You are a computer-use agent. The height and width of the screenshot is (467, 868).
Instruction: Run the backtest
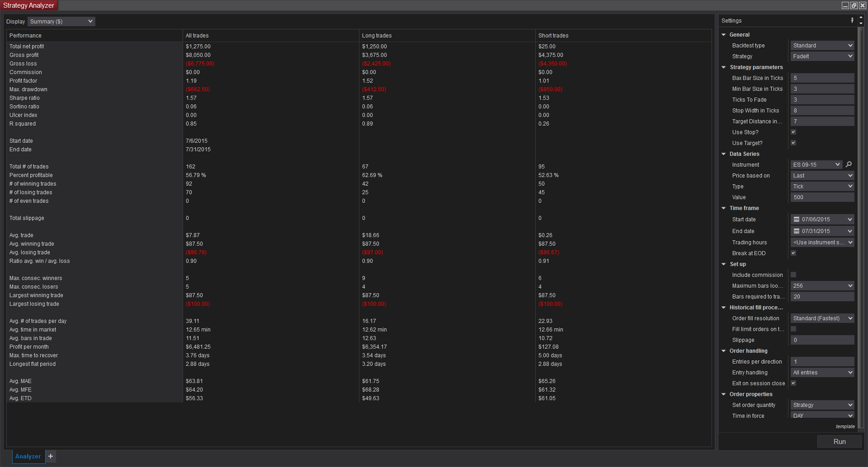pos(840,442)
